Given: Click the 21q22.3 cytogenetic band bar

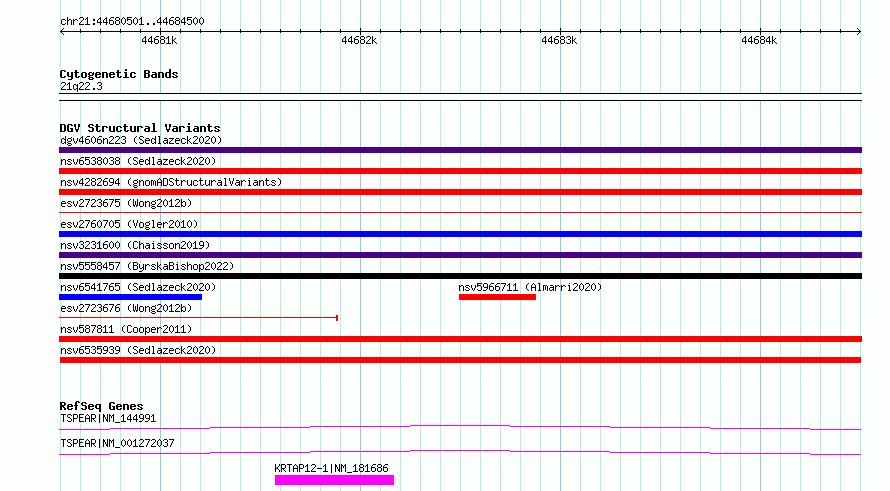Looking at the screenshot, I should (x=460, y=97).
